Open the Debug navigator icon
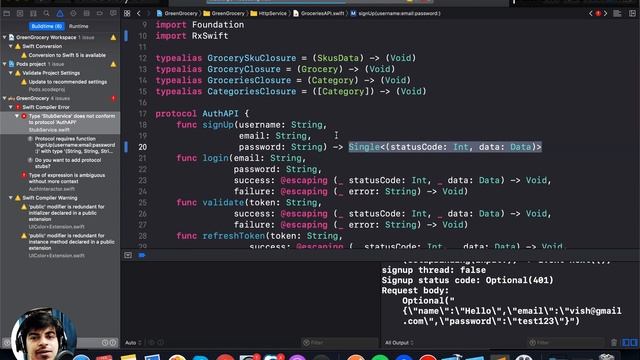This screenshot has height=360, width=640. pos(87,13)
